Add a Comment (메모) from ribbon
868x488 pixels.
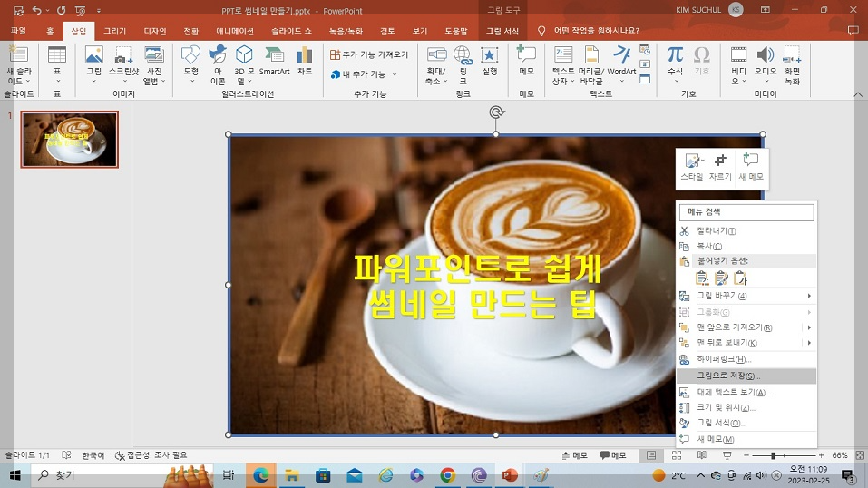[x=526, y=55]
